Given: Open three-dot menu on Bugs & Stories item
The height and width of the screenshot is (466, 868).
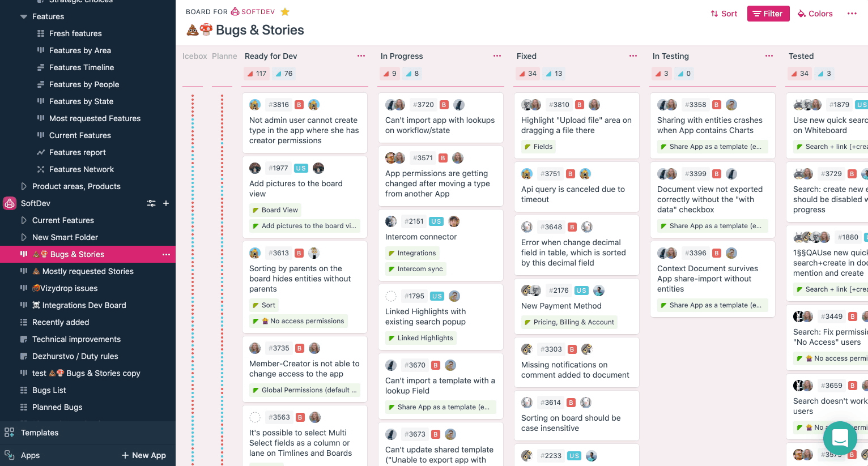Looking at the screenshot, I should (x=166, y=254).
